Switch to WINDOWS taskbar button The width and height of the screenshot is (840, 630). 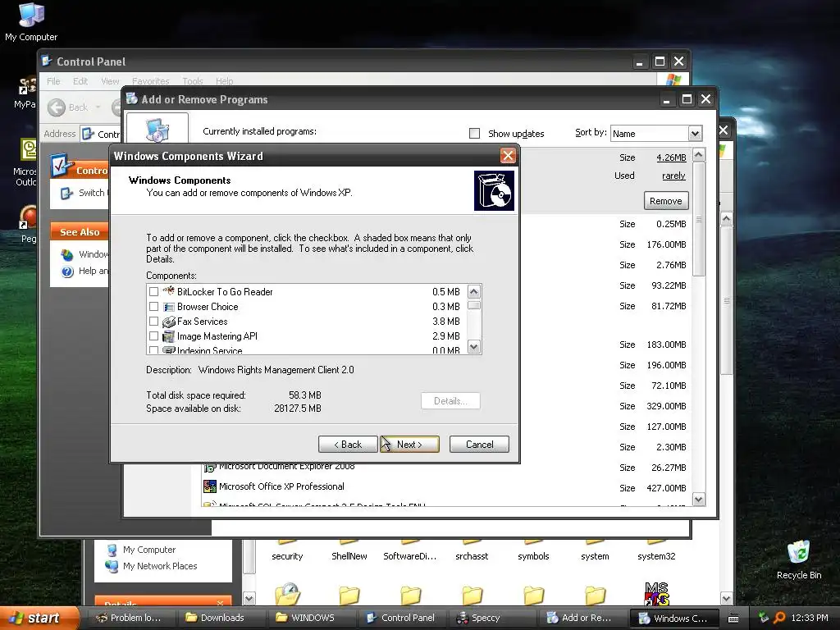click(313, 618)
